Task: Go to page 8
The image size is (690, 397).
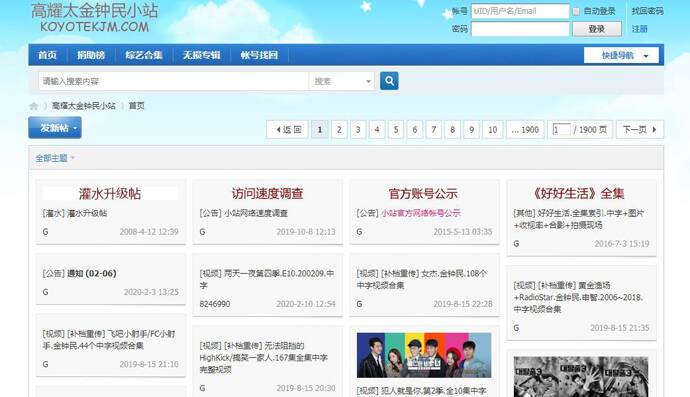Action: (x=452, y=129)
